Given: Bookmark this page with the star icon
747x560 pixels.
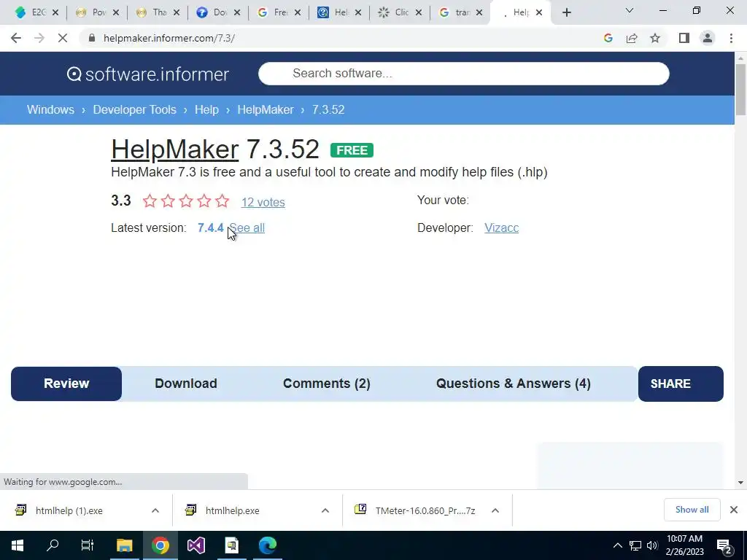Looking at the screenshot, I should click(x=655, y=38).
